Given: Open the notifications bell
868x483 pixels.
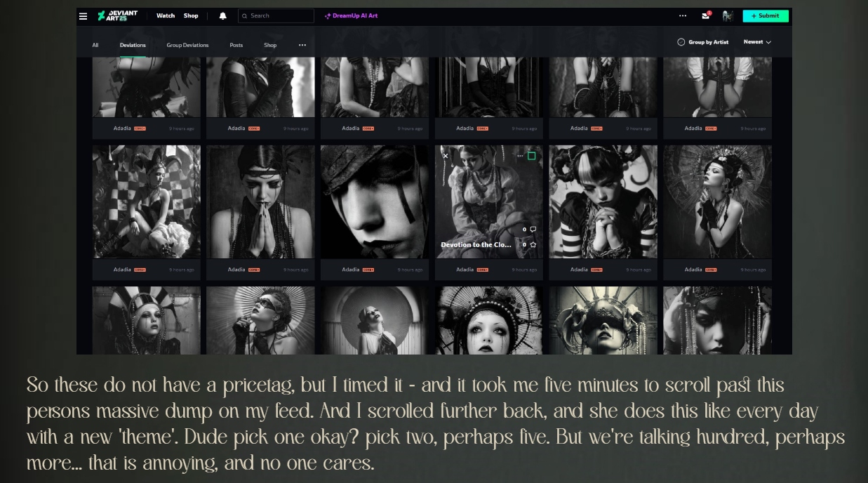Looking at the screenshot, I should 223,16.
